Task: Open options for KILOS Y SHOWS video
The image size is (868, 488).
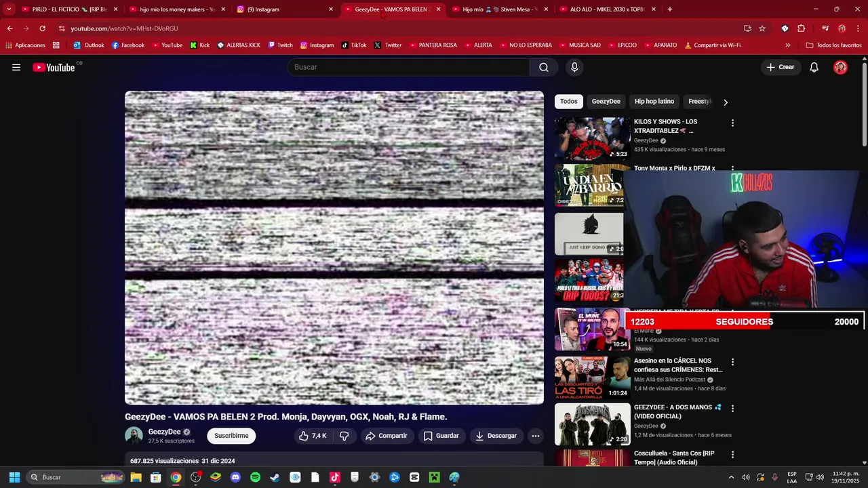Action: [732, 123]
